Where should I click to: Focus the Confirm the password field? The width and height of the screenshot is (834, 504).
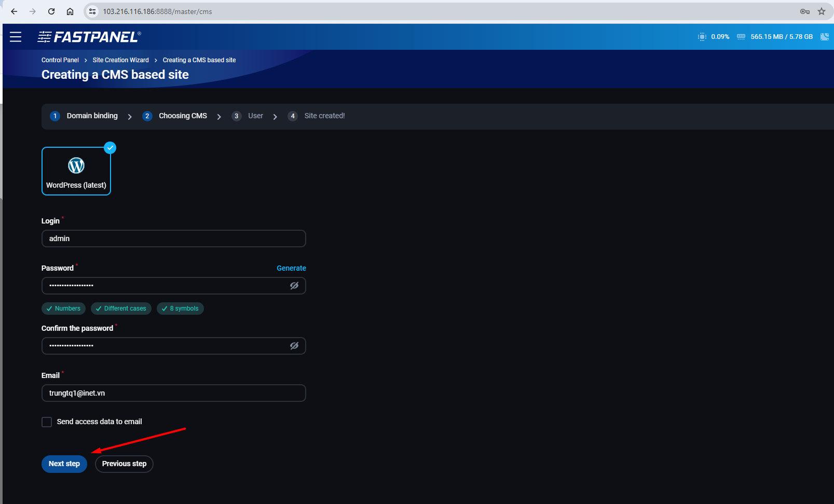pyautogui.click(x=174, y=346)
